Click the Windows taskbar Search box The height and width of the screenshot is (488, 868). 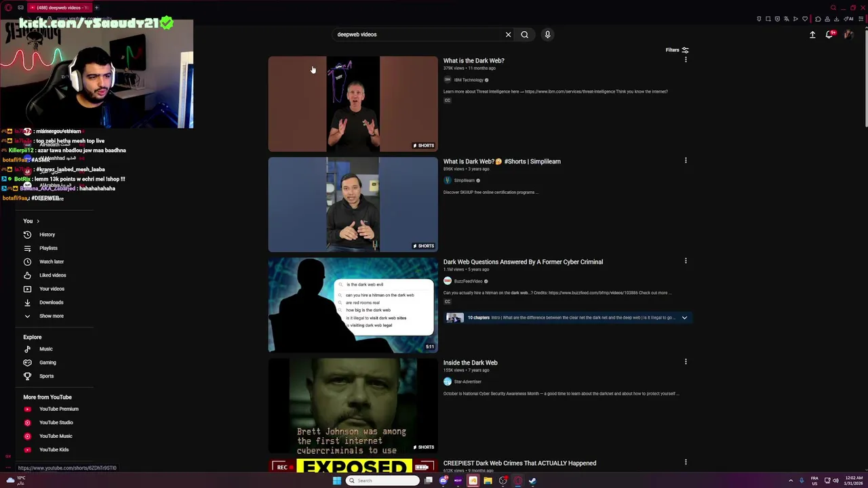coord(382,481)
